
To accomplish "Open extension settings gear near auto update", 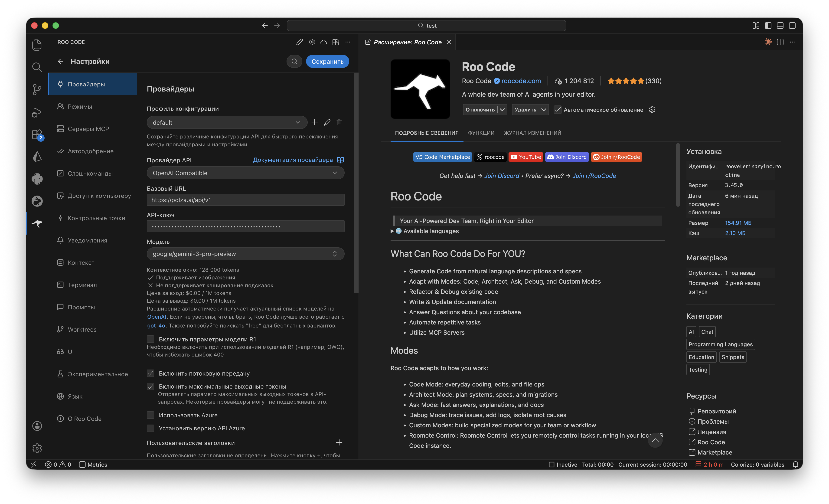I will (652, 110).
